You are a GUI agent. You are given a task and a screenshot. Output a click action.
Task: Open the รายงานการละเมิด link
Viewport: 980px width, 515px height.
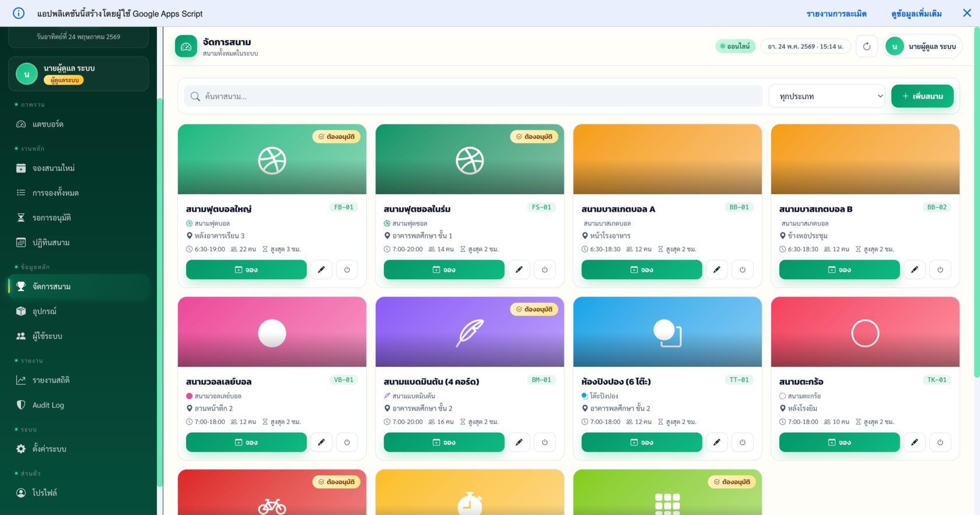point(836,13)
